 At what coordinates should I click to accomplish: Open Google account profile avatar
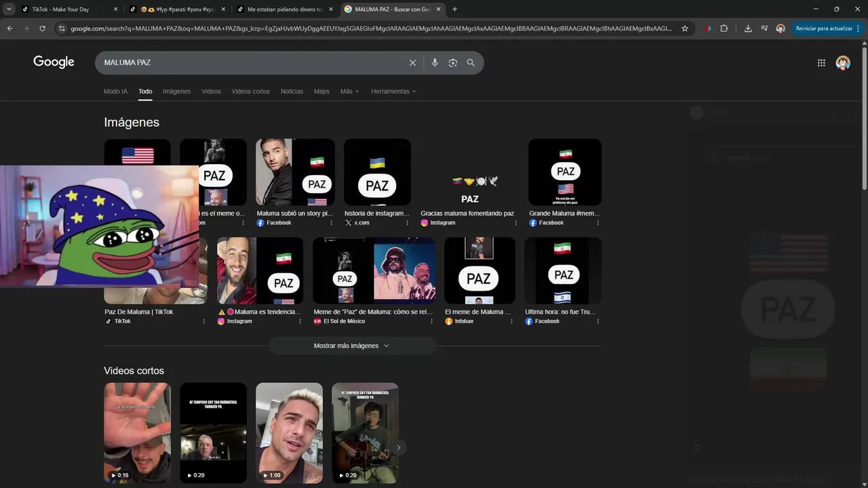[x=843, y=62]
